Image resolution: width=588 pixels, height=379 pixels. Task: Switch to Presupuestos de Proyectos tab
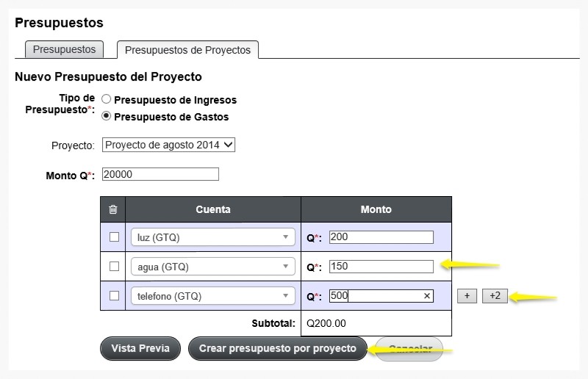tap(187, 50)
